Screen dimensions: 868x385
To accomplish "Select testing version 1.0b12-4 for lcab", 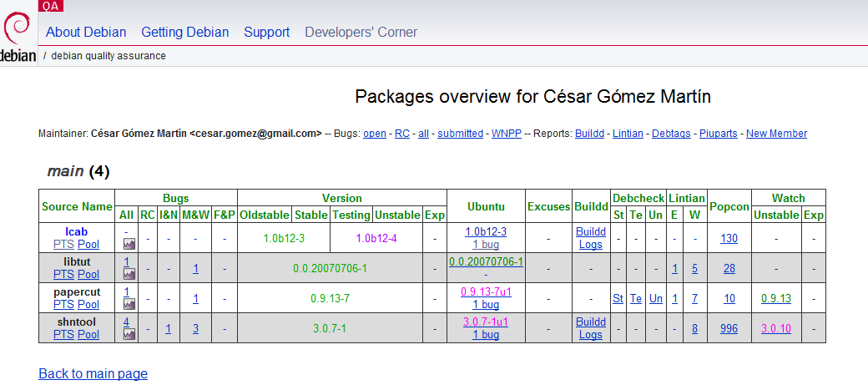I will tap(376, 238).
